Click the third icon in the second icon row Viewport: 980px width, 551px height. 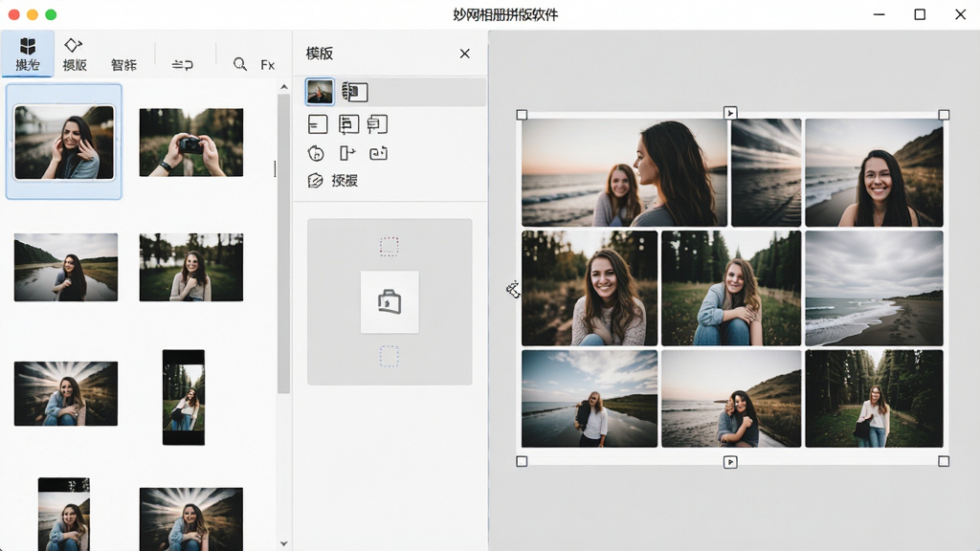[x=378, y=153]
